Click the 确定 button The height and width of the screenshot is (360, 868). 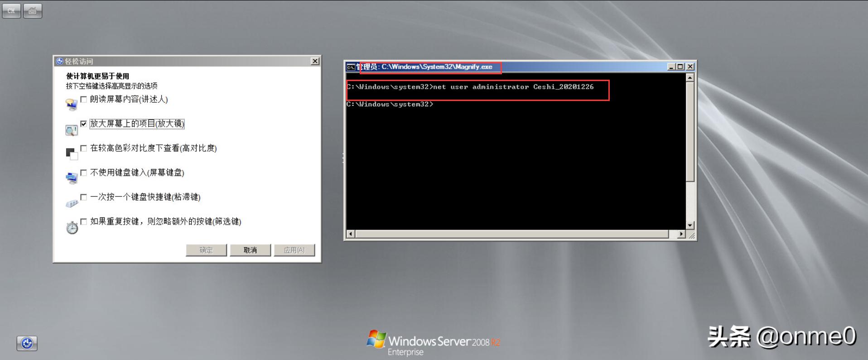(206, 250)
